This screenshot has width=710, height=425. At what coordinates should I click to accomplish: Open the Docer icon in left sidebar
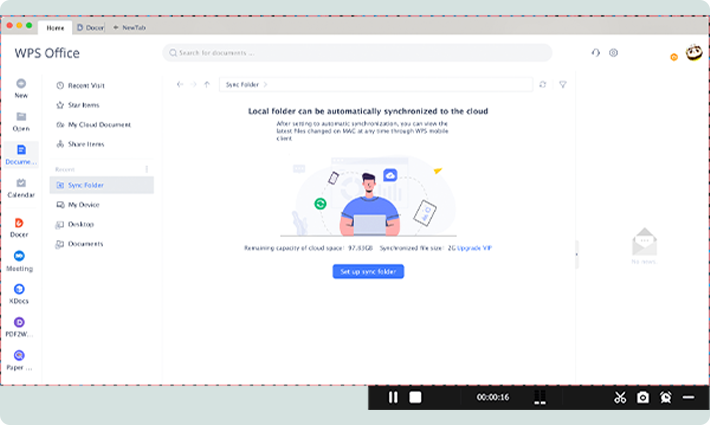click(x=19, y=223)
